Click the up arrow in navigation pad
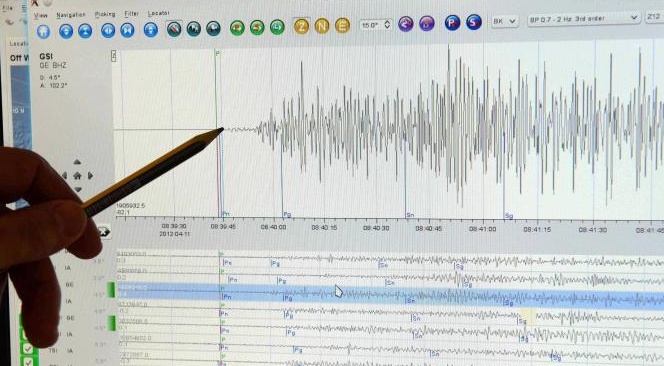 point(77,162)
